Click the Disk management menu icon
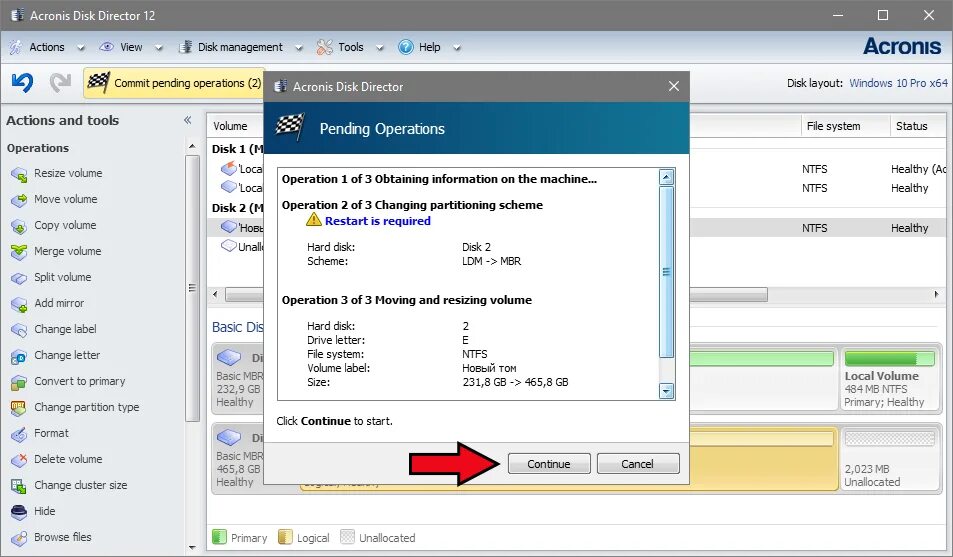Screen dimensions: 953x557 (x=185, y=47)
